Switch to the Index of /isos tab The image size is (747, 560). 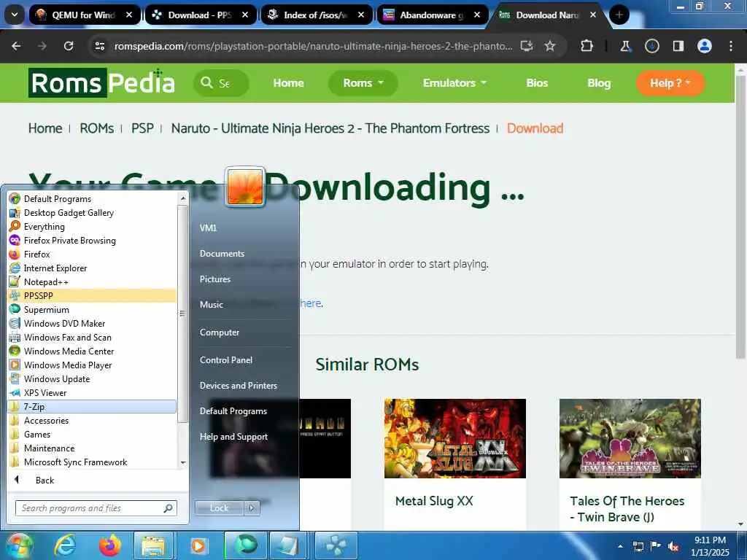(317, 15)
